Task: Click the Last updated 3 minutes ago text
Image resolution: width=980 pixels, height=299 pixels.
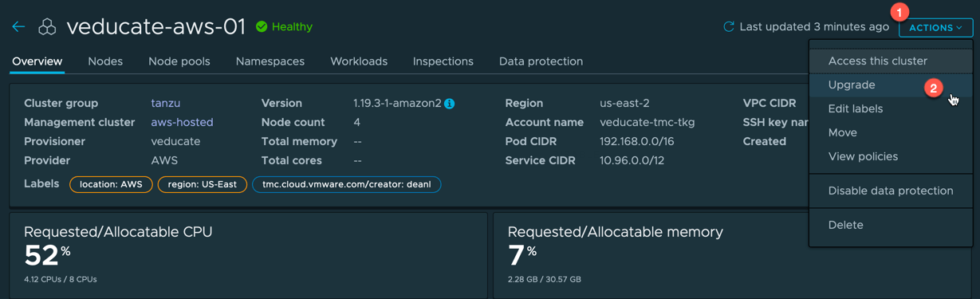Action: [x=814, y=27]
